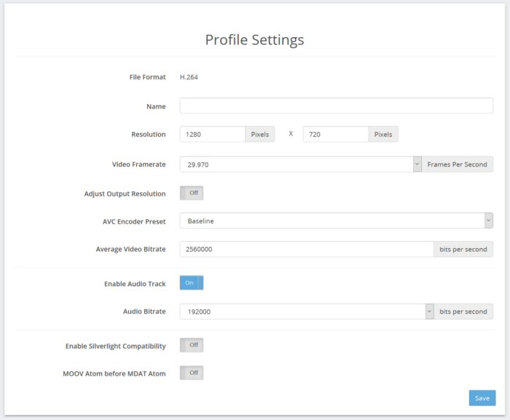The image size is (510, 420).
Task: Click the Save button
Action: [482, 398]
